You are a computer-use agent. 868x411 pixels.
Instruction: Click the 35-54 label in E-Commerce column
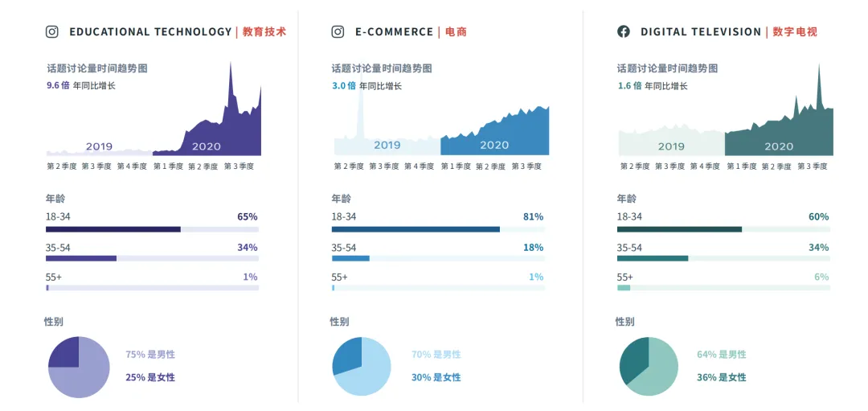(x=344, y=248)
